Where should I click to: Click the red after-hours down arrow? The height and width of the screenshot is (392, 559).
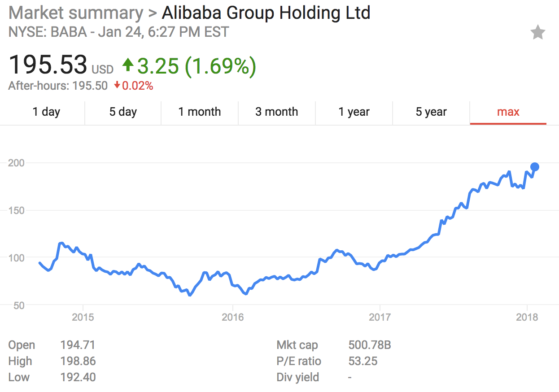pos(117,86)
